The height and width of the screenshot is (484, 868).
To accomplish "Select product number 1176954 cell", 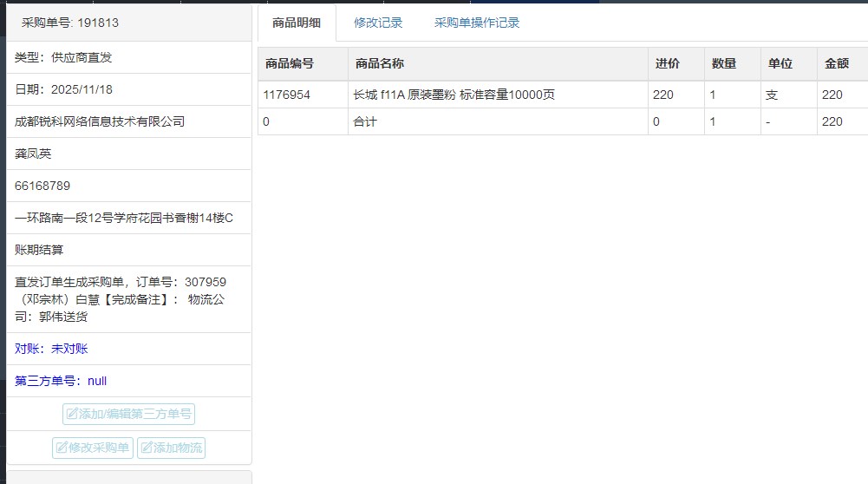I will (x=287, y=95).
